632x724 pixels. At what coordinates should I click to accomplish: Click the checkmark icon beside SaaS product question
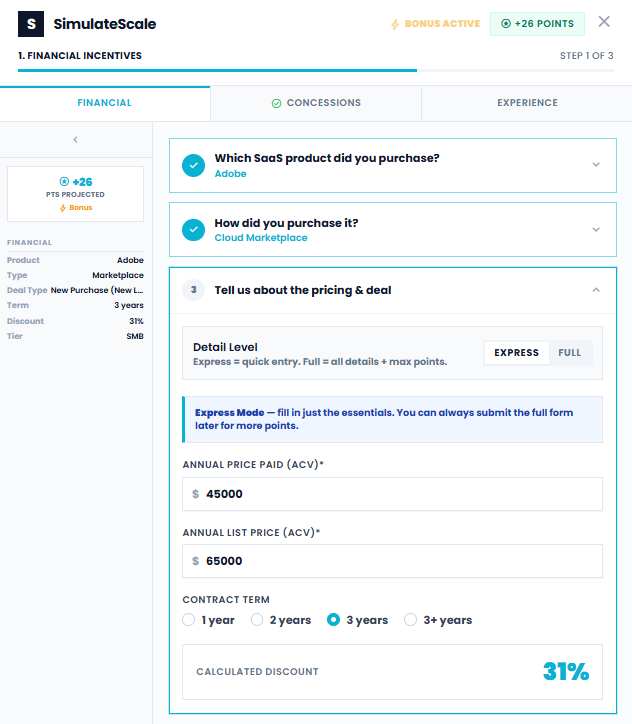(x=194, y=165)
